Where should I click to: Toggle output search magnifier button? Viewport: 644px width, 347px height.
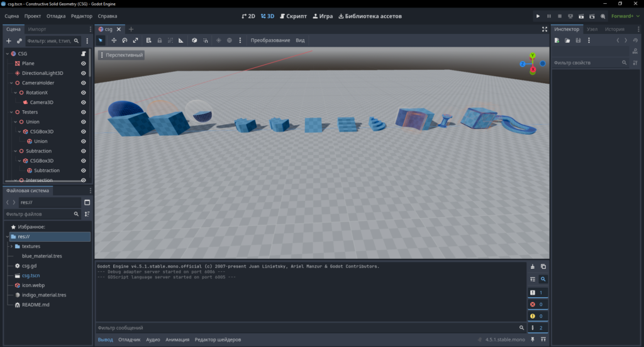(543, 279)
